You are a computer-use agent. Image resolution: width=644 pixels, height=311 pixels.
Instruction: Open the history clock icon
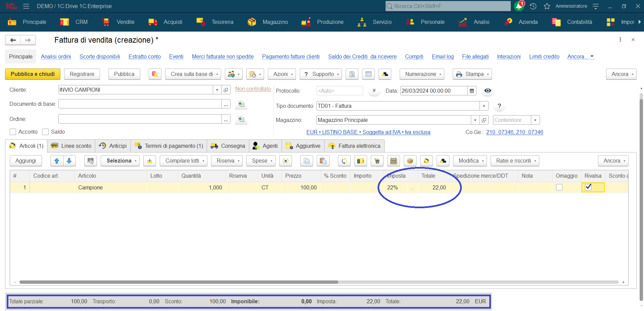pyautogui.click(x=533, y=6)
